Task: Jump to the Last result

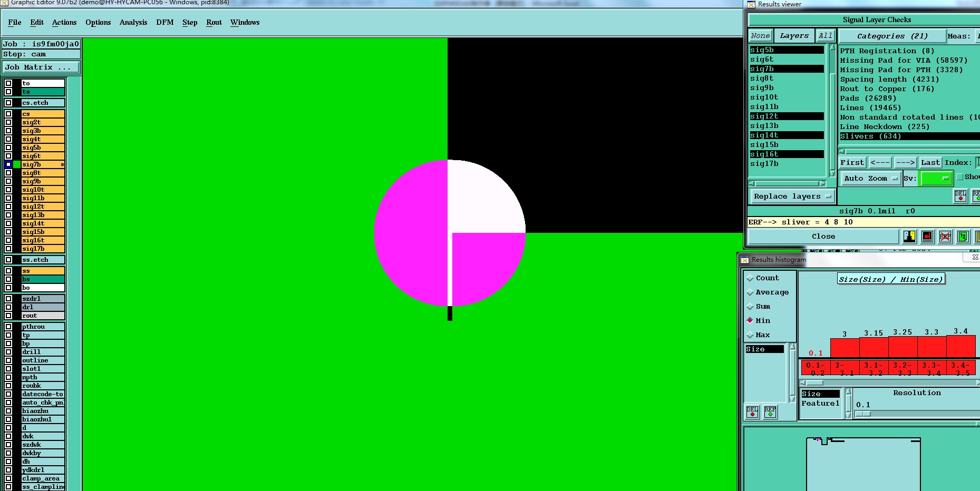Action: point(930,163)
